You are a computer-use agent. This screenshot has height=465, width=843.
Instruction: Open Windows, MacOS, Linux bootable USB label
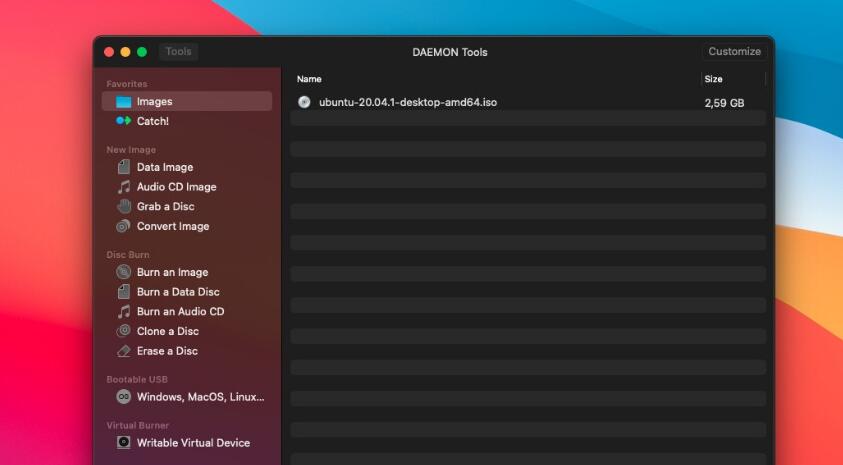point(201,397)
